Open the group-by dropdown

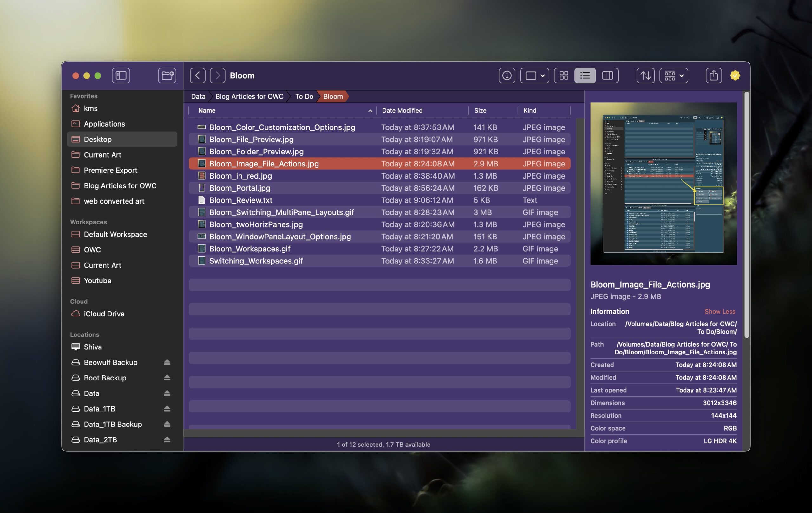pyautogui.click(x=674, y=75)
